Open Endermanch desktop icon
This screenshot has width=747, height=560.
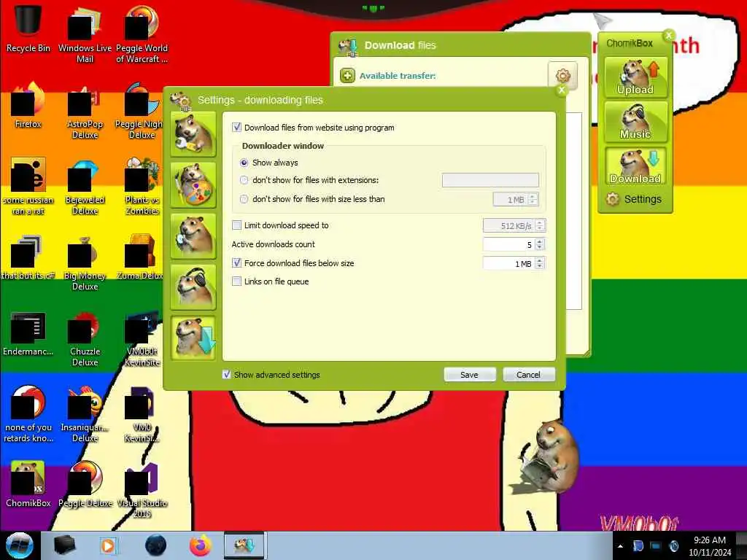click(28, 333)
